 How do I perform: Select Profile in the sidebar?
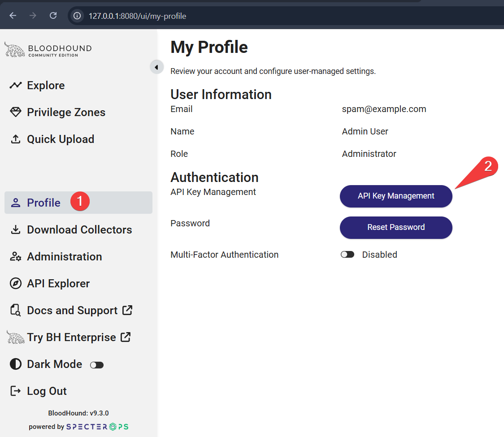point(78,203)
